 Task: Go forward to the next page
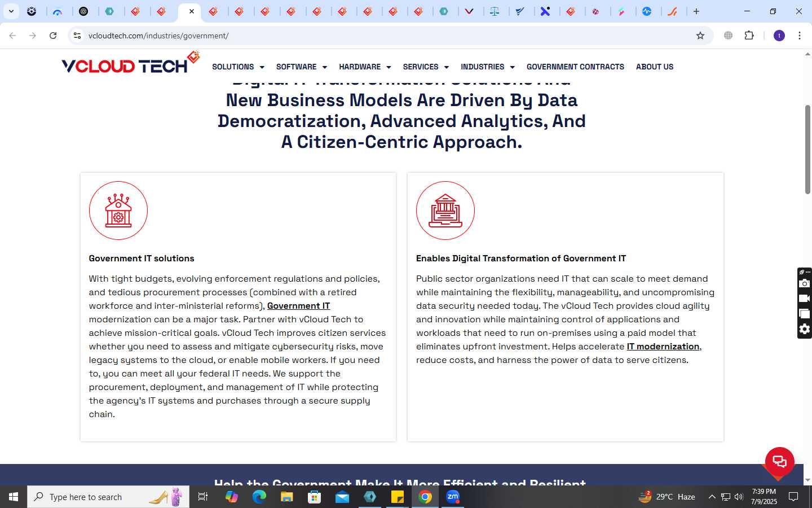[x=33, y=36]
